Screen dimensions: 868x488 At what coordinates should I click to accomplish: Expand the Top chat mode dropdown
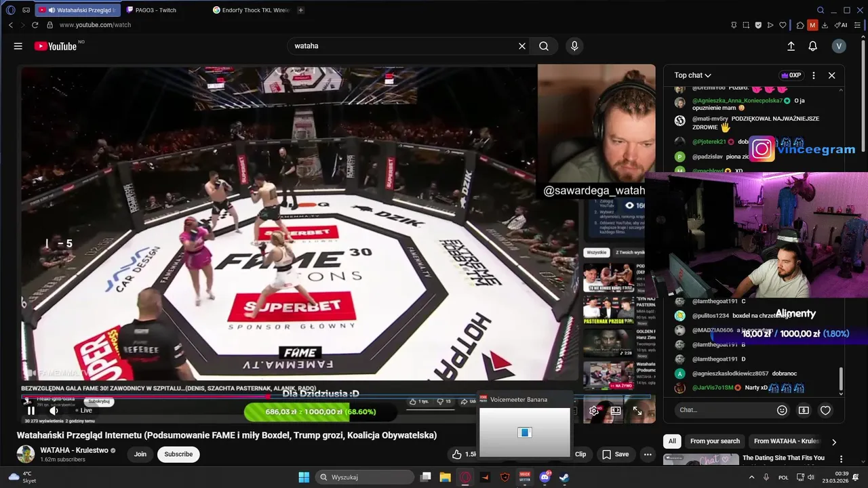click(x=692, y=75)
